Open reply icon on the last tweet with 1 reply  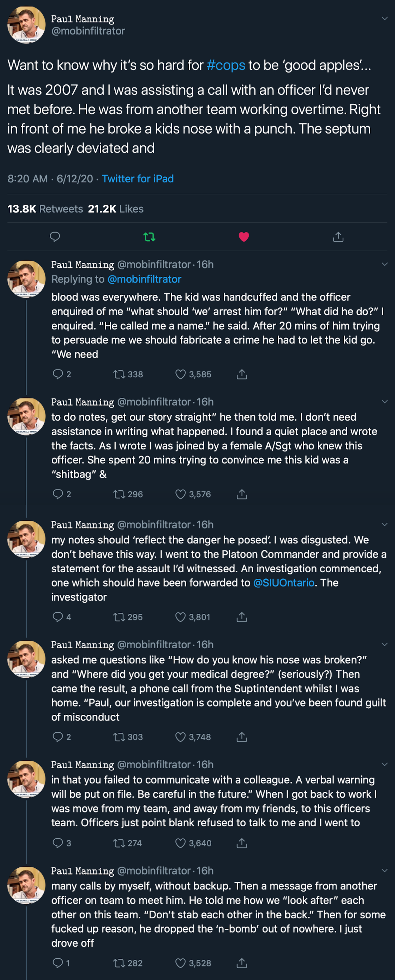(x=58, y=963)
